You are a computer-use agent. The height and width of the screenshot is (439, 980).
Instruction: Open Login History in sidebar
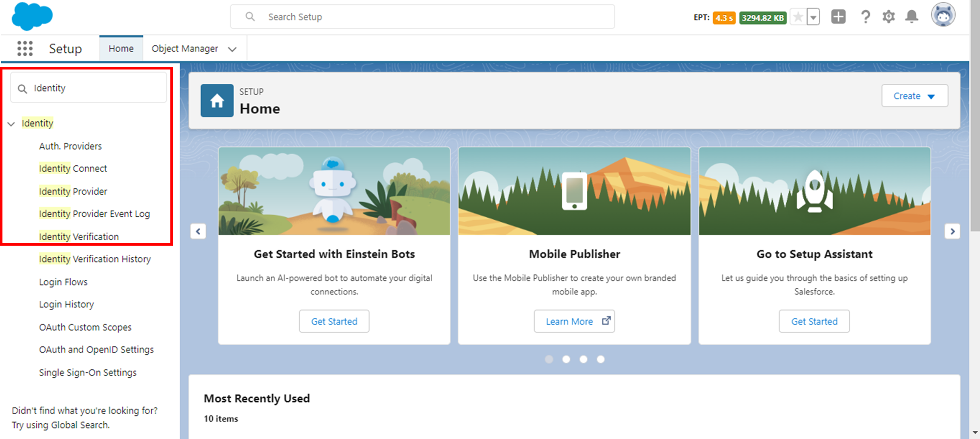coord(67,304)
